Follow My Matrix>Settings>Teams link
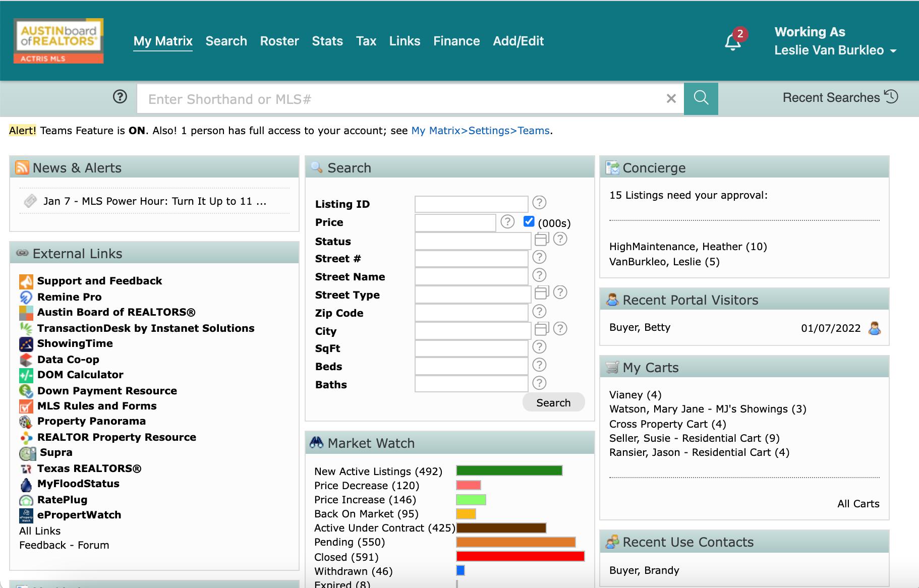This screenshot has width=919, height=588. coord(481,131)
